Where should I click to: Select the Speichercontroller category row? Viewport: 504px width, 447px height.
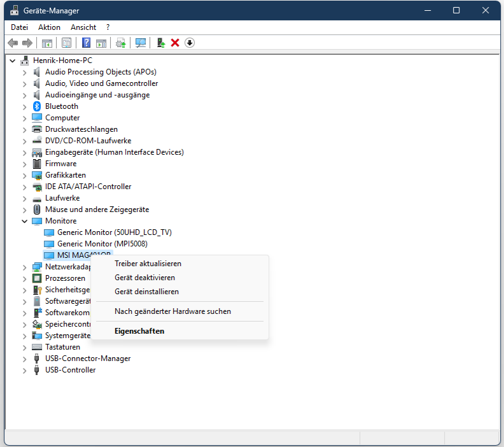click(x=67, y=324)
